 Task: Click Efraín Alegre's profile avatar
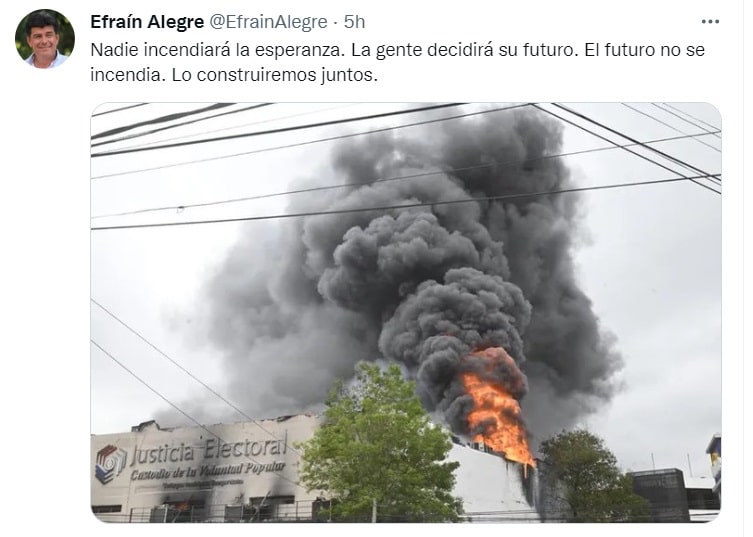click(x=45, y=39)
